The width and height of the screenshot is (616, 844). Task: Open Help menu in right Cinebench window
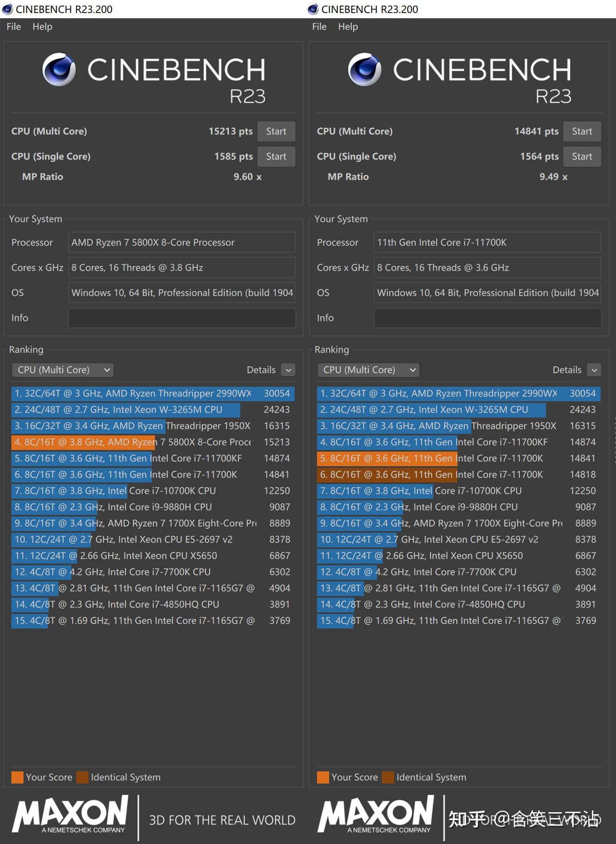tap(348, 27)
